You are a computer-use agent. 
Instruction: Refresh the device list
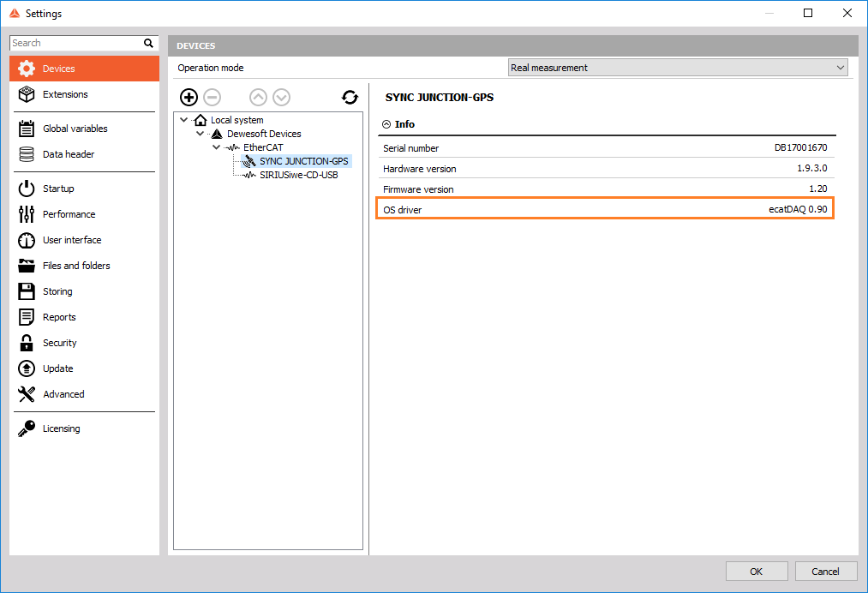tap(350, 98)
